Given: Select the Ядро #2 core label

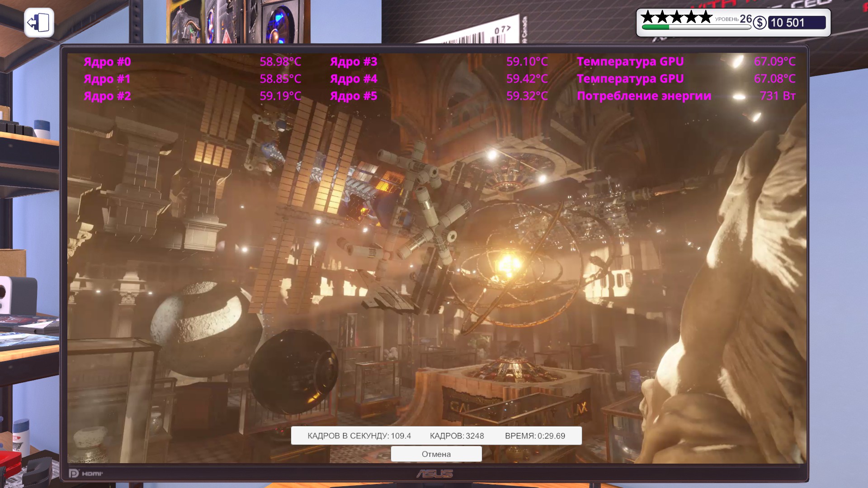Looking at the screenshot, I should [107, 96].
